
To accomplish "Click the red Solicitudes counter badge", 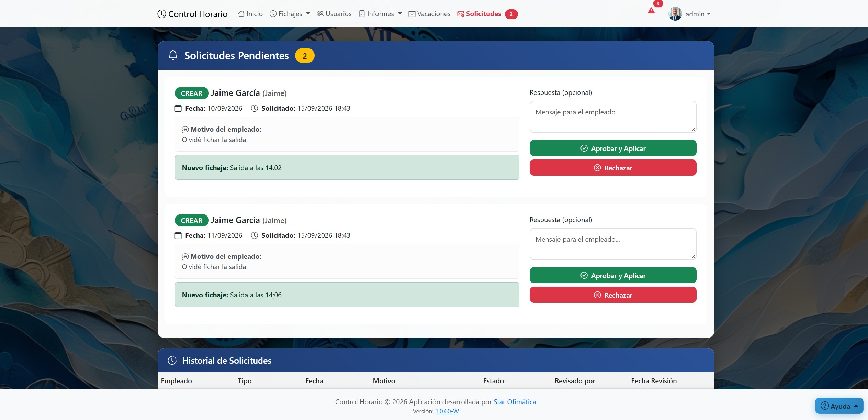I will click(511, 14).
